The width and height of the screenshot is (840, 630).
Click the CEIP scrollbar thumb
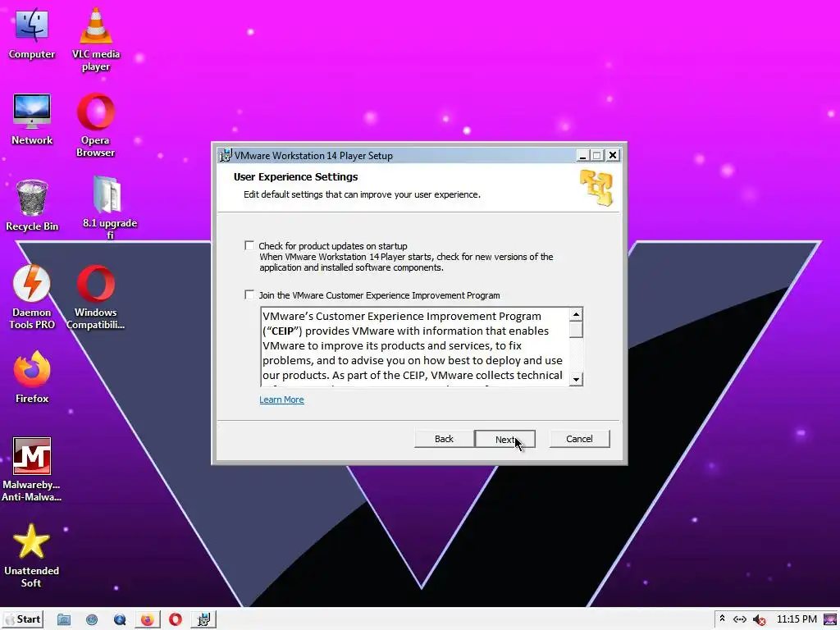pyautogui.click(x=576, y=329)
